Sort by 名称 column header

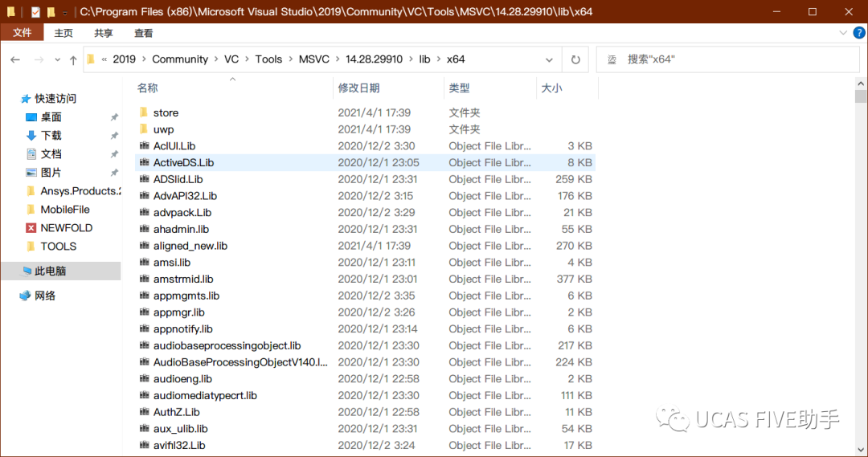point(147,88)
